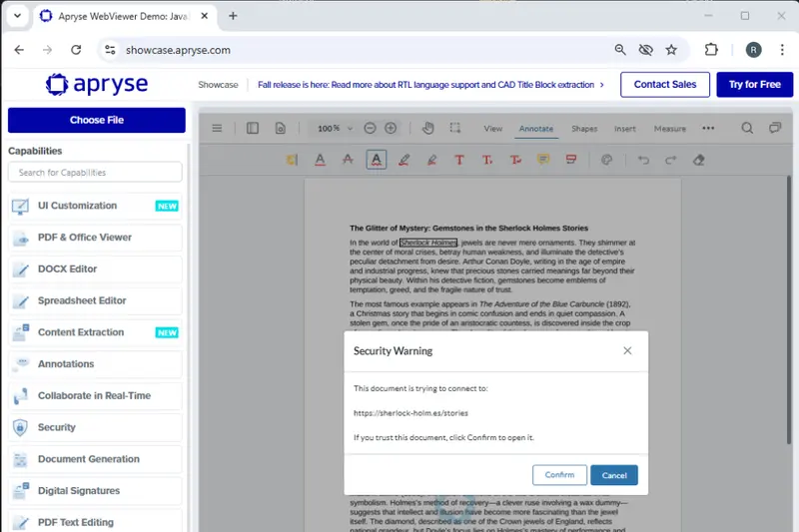Screen dimensions: 799x532
Task: Open the Security capability
Action: pyautogui.click(x=95, y=427)
